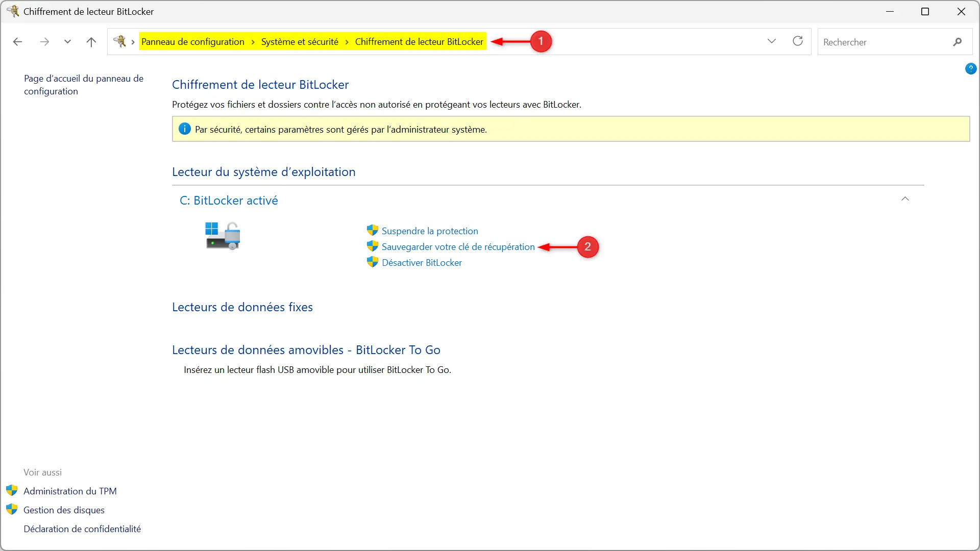
Task: Click Chiffrement de lecteur BitLocker breadcrumb
Action: pyautogui.click(x=419, y=42)
